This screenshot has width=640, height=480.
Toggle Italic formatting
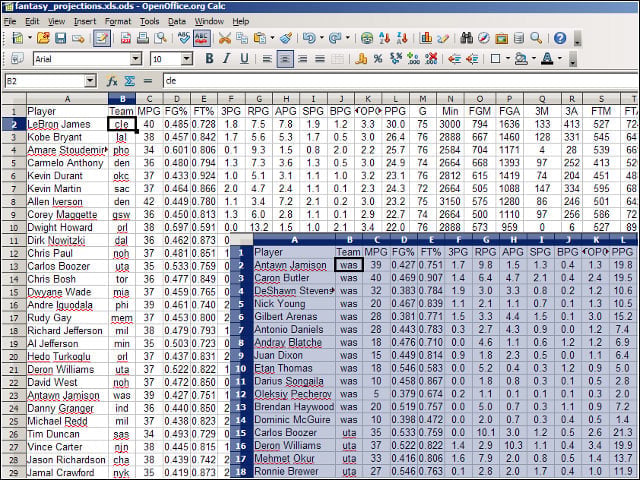[227, 59]
